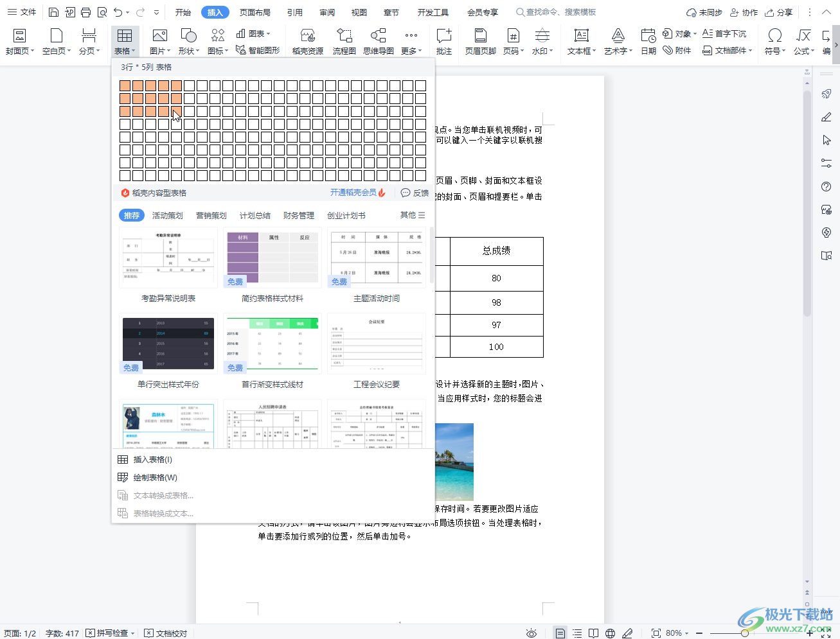The width and height of the screenshot is (840, 639).
Task: Insert a cover page (封面页)
Action: pyautogui.click(x=20, y=42)
